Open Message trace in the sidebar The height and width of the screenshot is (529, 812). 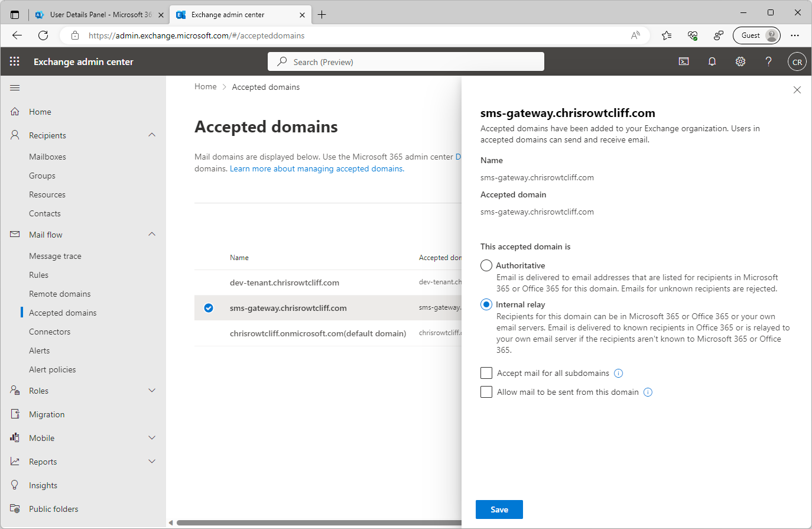(55, 255)
